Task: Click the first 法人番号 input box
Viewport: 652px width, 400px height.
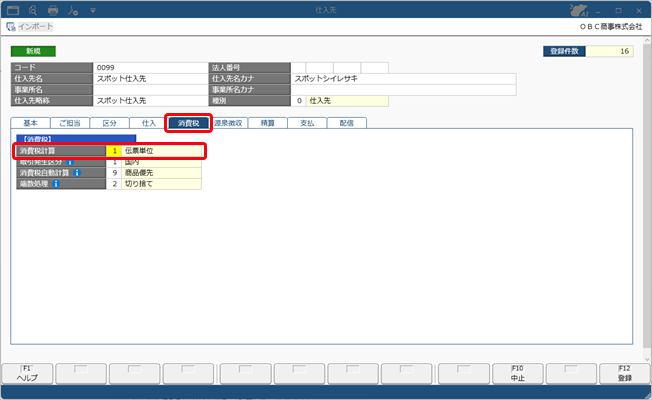Action: point(298,67)
